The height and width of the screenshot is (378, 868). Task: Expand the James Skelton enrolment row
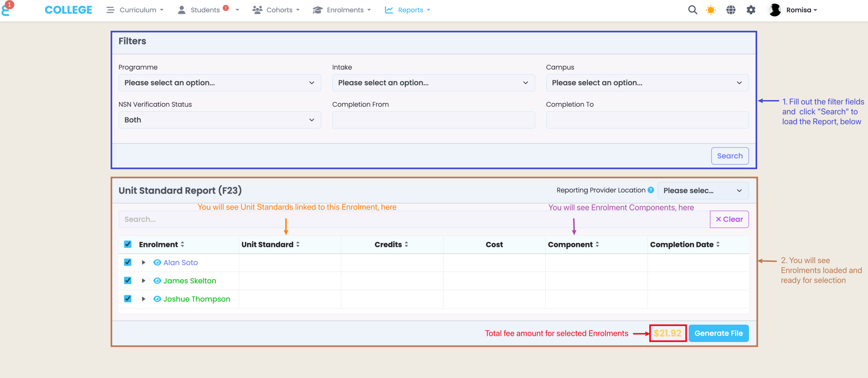coord(143,281)
